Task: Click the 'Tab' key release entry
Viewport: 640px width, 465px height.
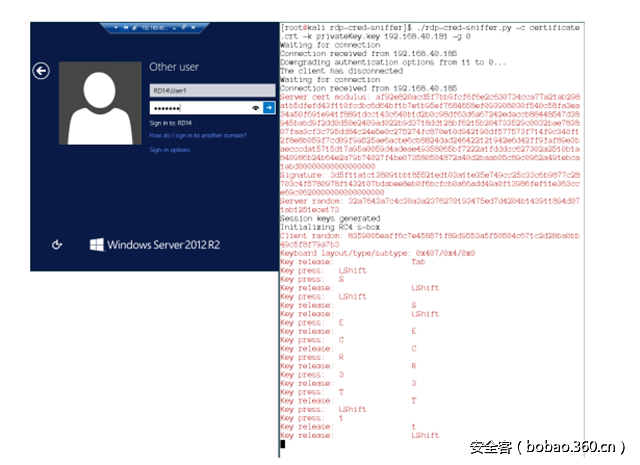Action: (418, 262)
